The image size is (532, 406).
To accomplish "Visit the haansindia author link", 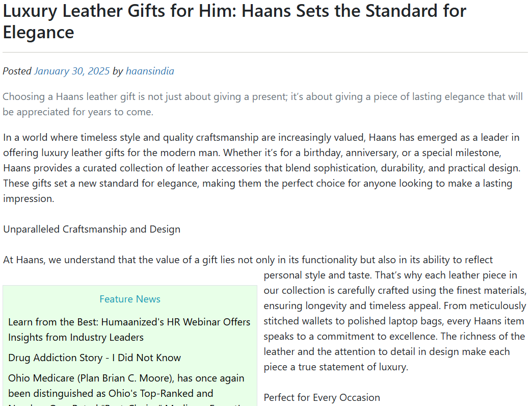I will click(150, 71).
